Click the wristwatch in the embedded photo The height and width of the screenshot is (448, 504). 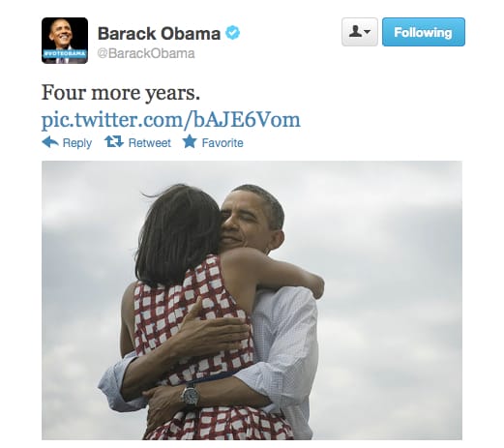click(x=191, y=395)
